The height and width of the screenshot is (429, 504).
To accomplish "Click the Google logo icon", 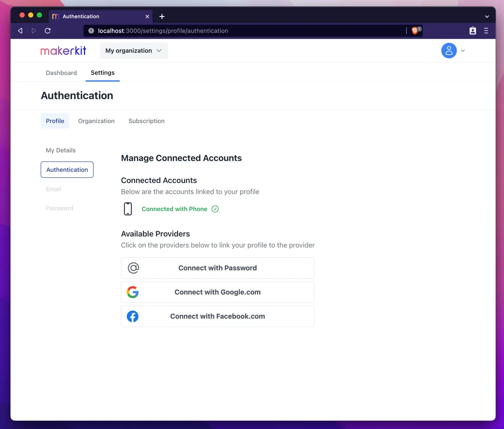I will click(x=133, y=292).
